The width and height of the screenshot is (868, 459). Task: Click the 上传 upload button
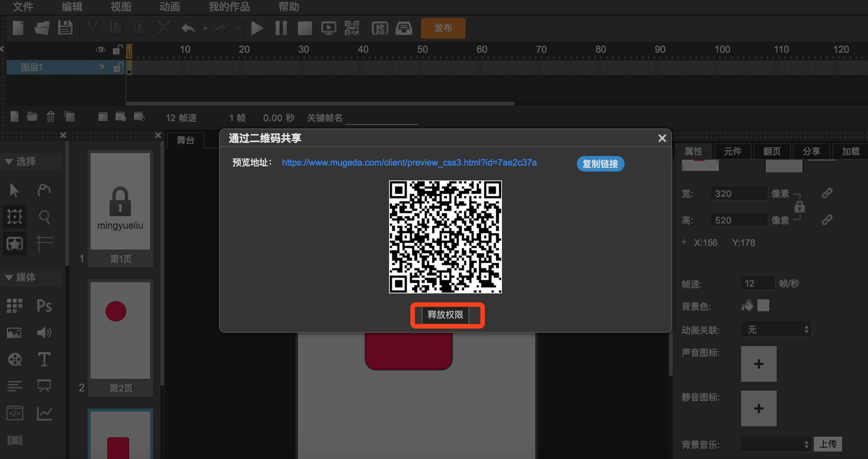tap(828, 444)
